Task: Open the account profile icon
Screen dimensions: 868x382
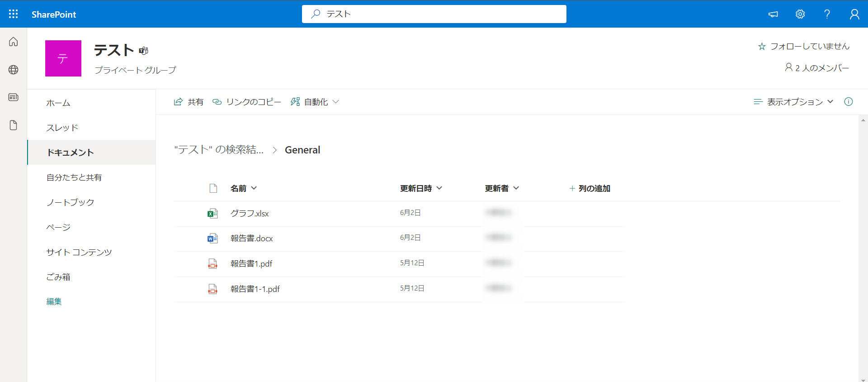Action: (x=854, y=14)
